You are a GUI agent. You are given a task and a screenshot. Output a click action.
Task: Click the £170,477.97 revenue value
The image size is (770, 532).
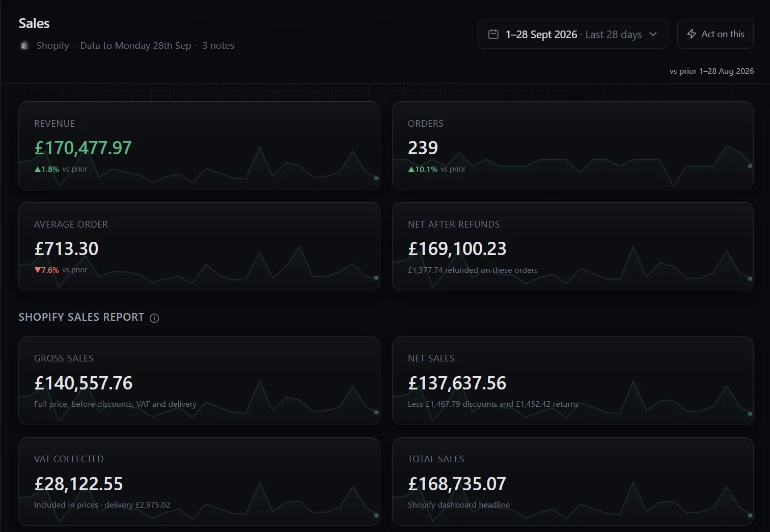(83, 148)
